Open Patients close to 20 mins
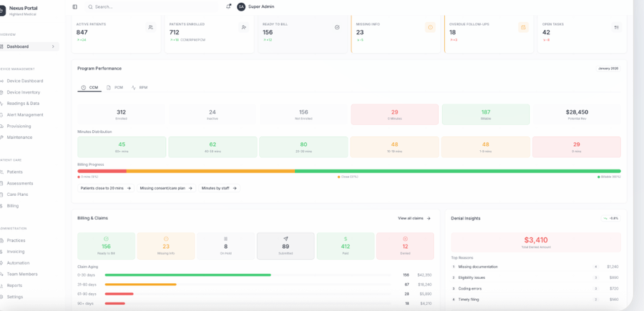This screenshot has height=311, width=644. pos(106,188)
